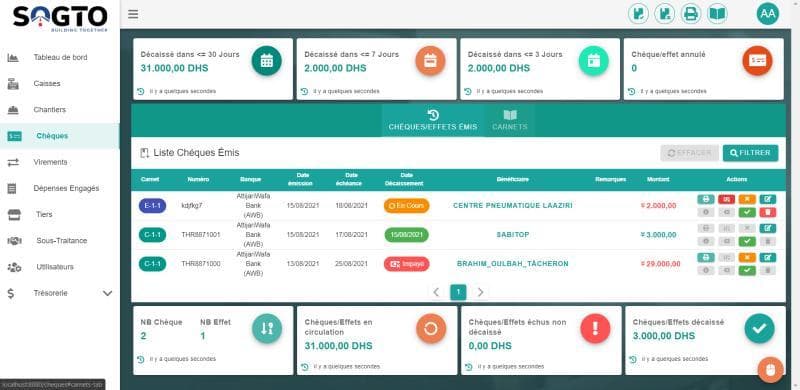Open Sous-Traitance in sidebar
800x390 pixels.
pos(60,241)
